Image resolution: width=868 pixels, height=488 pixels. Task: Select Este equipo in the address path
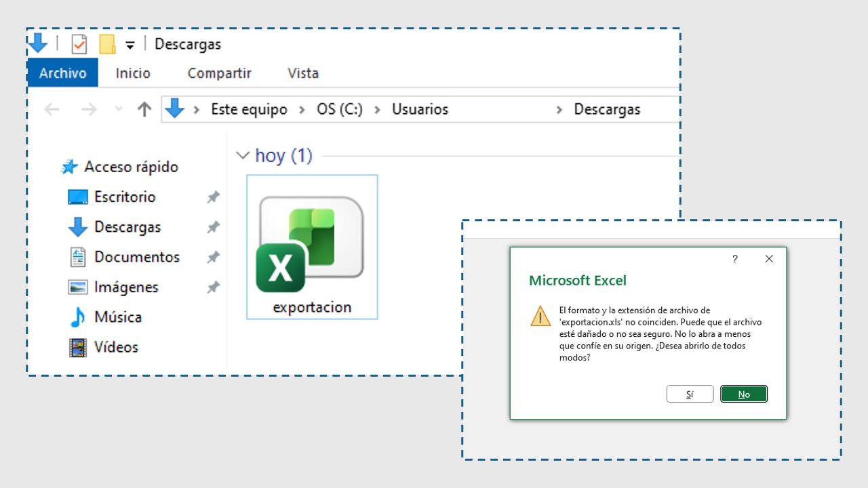tap(249, 109)
